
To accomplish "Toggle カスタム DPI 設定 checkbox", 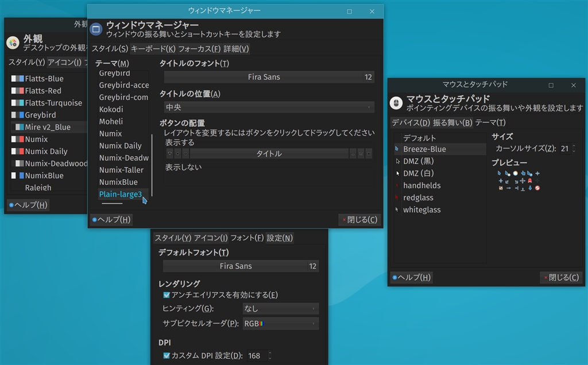I will coord(167,355).
